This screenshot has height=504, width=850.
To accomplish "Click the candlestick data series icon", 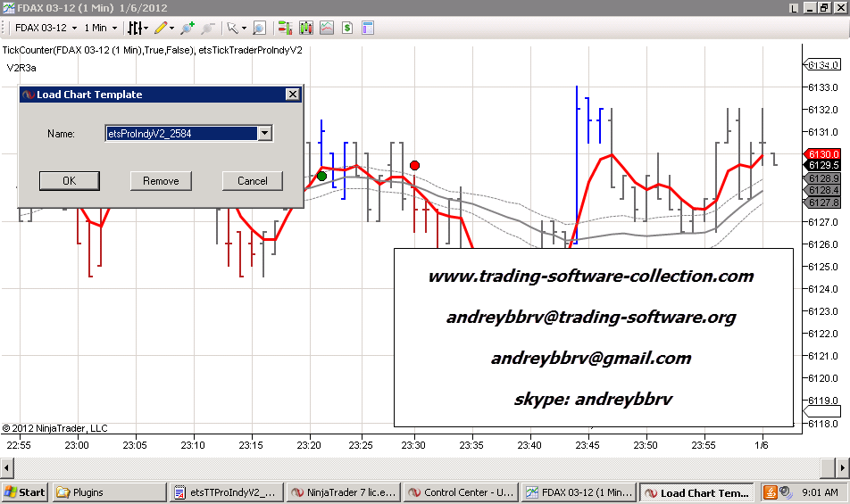I will tap(305, 28).
